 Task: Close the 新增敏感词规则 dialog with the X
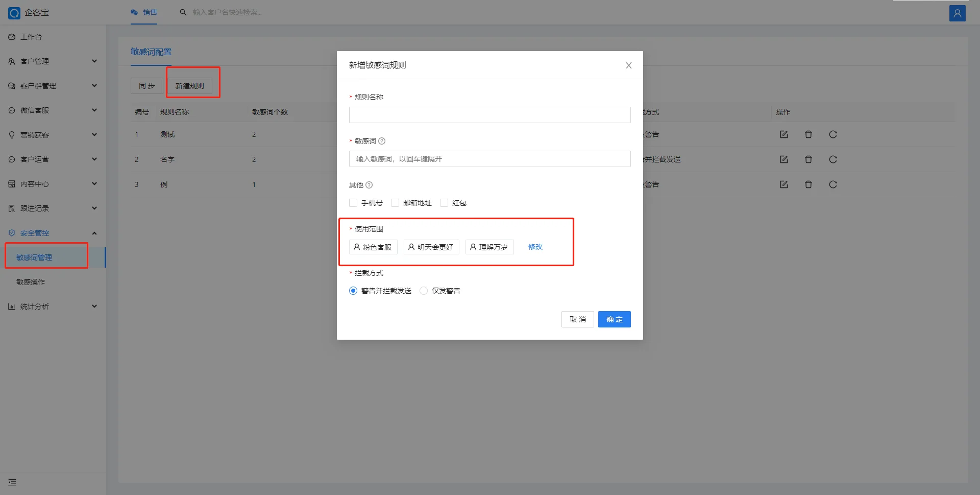click(629, 65)
